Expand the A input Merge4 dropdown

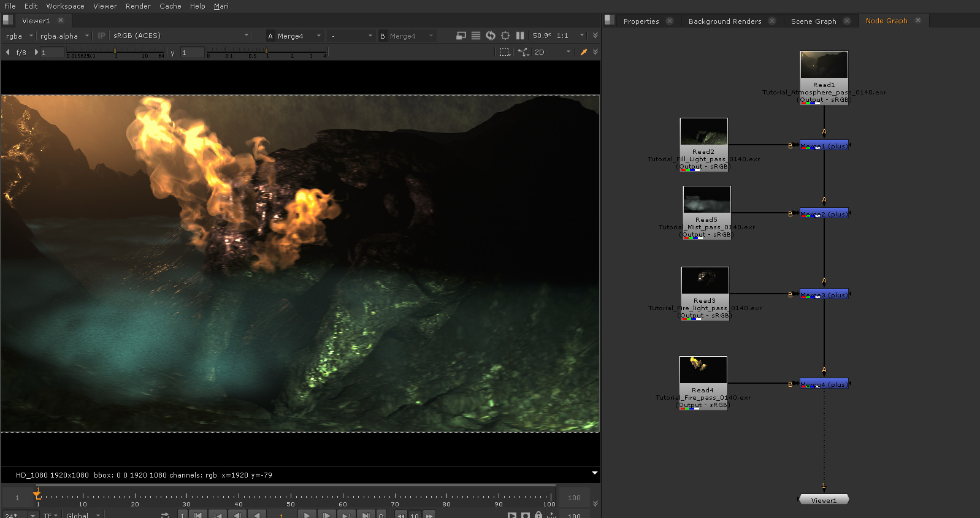click(x=294, y=36)
